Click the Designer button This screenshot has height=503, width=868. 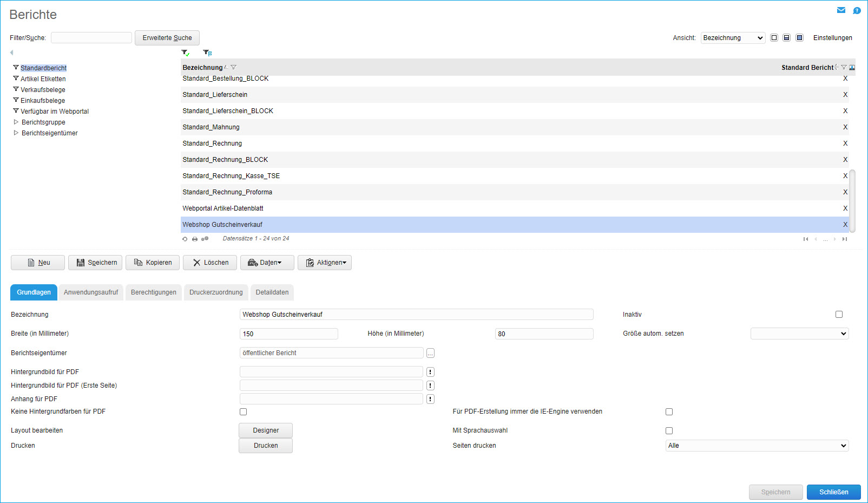(266, 430)
